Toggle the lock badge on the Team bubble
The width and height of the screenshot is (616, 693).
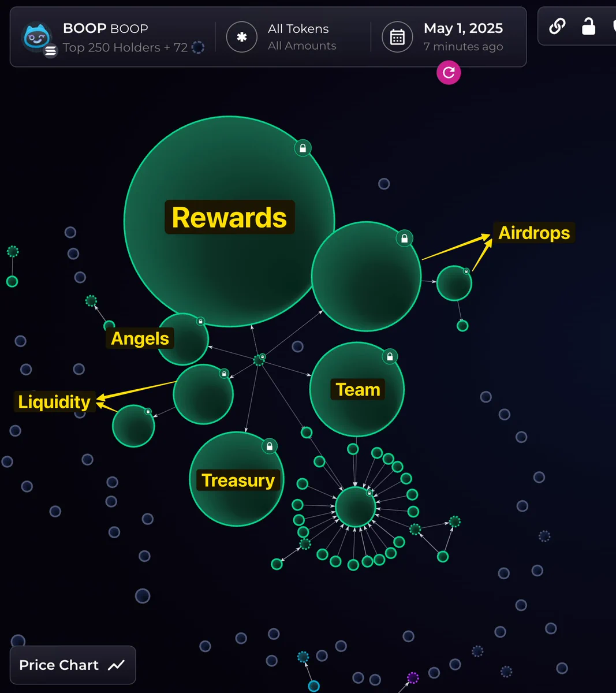pyautogui.click(x=390, y=356)
